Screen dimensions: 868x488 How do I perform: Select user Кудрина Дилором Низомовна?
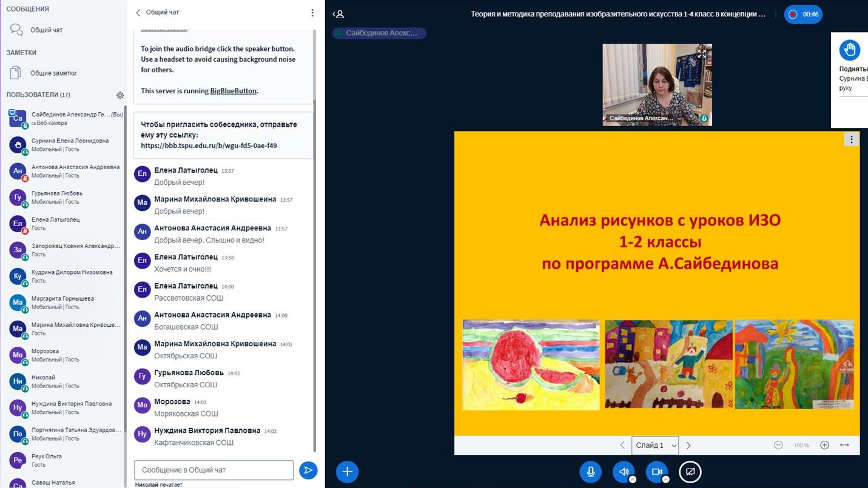coord(64,276)
